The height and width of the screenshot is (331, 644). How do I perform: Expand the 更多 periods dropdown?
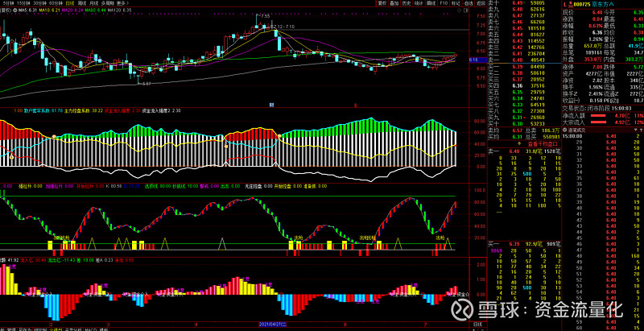[x=122, y=3]
